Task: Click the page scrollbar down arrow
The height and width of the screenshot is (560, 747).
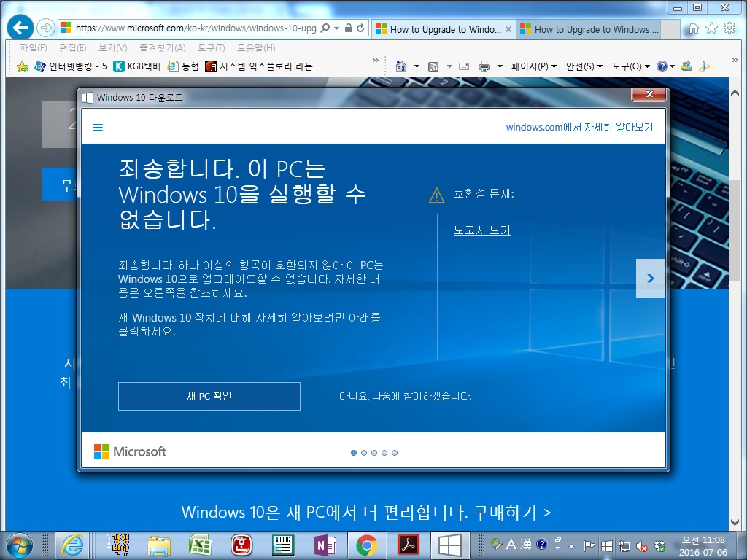Action: coord(735,523)
